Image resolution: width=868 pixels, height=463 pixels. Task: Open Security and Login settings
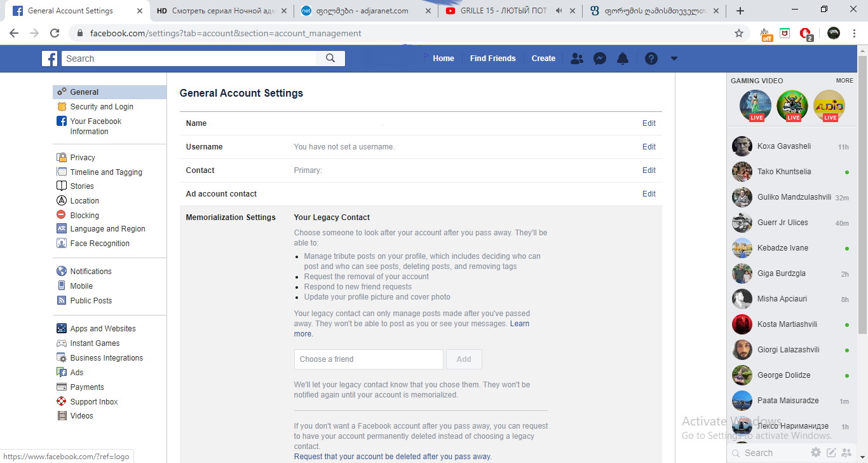pyautogui.click(x=102, y=107)
